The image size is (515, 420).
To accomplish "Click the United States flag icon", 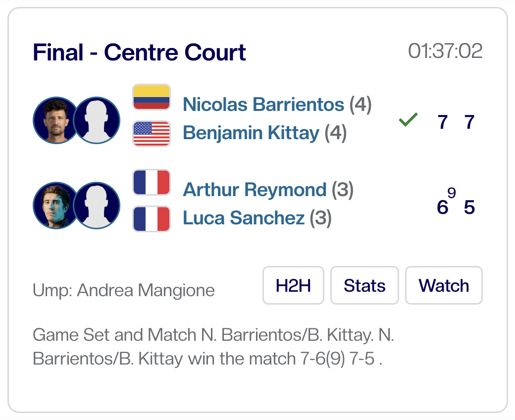I will tap(152, 133).
